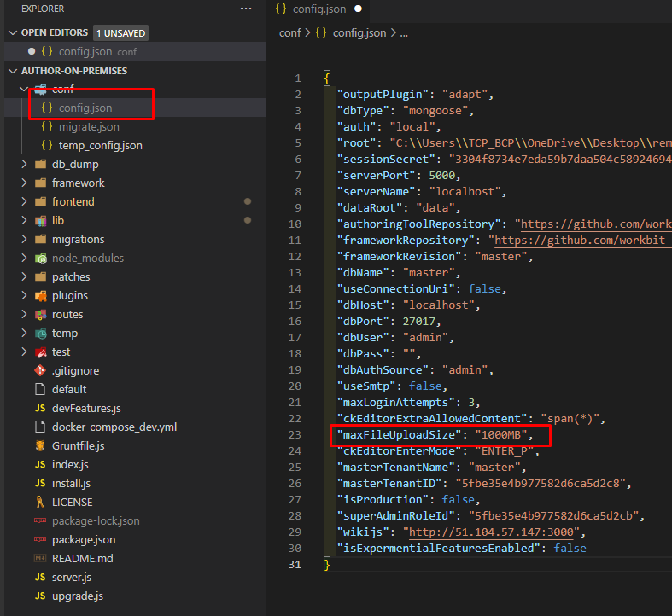Open migrate.json in the conf folder

[89, 126]
